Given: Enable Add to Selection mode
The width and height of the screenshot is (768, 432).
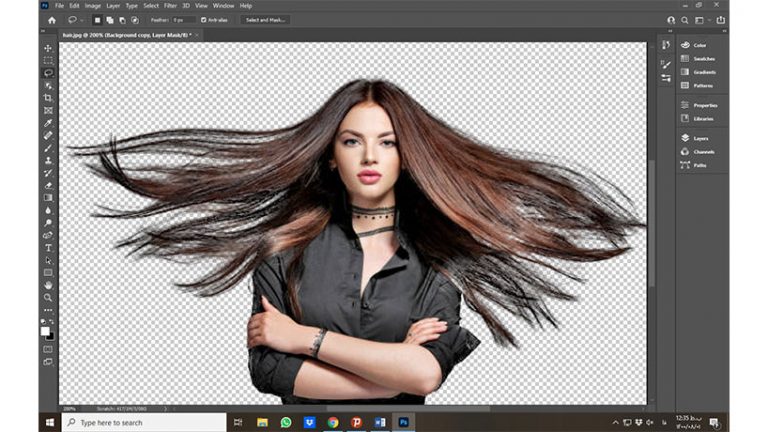Looking at the screenshot, I should tap(110, 20).
